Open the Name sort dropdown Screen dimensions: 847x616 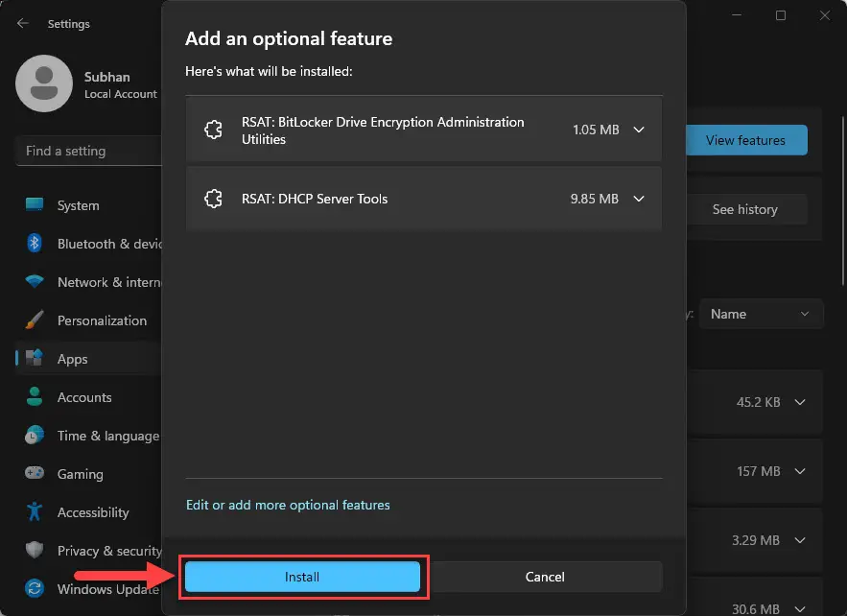click(761, 314)
